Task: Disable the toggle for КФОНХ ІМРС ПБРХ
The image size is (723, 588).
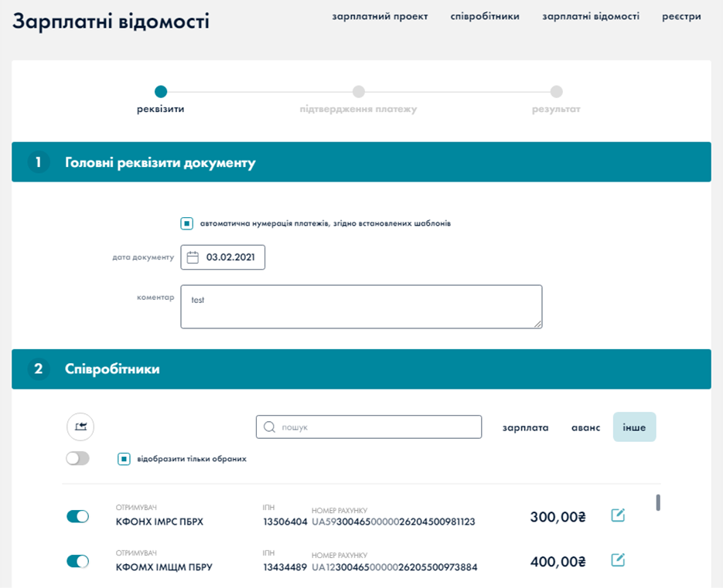Action: 78,516
